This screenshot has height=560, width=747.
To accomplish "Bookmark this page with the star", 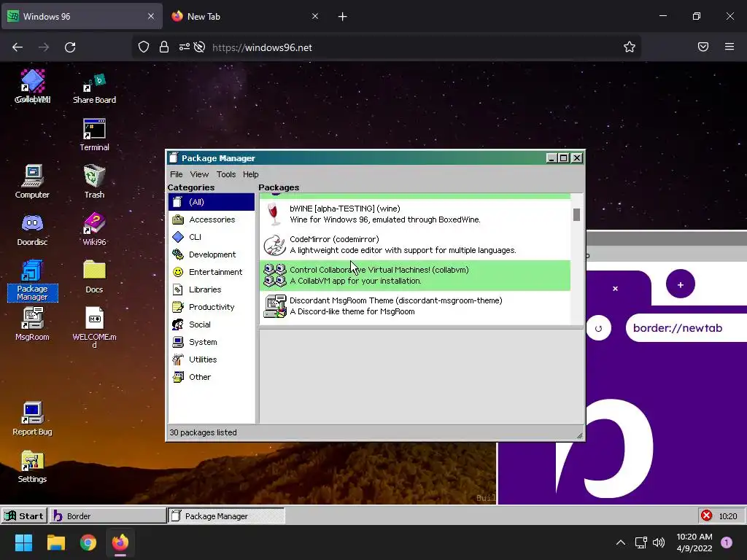I will click(x=630, y=47).
